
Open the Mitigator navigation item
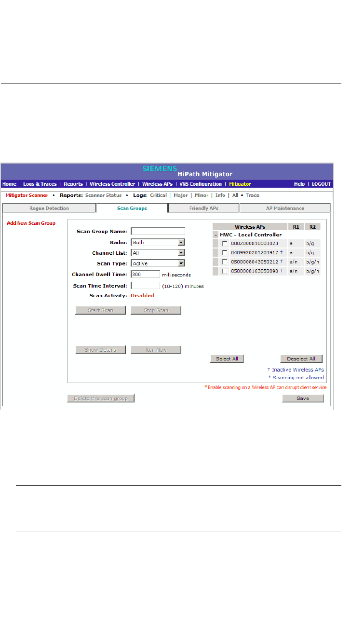coord(240,184)
